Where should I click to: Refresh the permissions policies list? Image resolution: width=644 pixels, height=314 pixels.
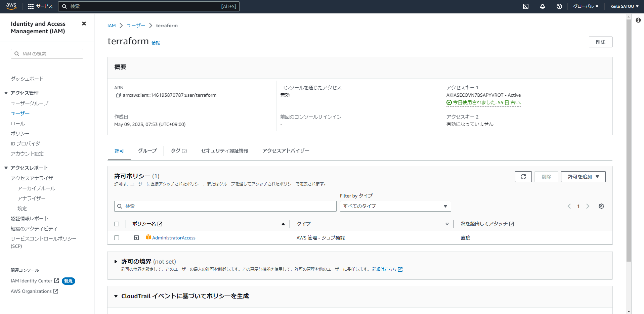coord(523,177)
